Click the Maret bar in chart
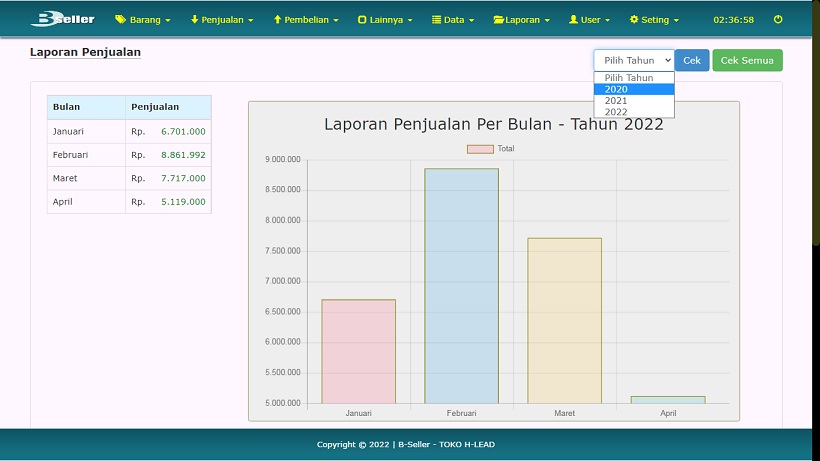This screenshot has width=820, height=461. tap(564, 320)
